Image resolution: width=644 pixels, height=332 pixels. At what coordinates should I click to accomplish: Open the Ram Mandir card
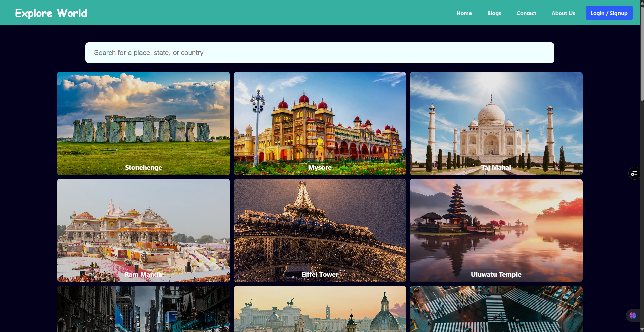143,230
